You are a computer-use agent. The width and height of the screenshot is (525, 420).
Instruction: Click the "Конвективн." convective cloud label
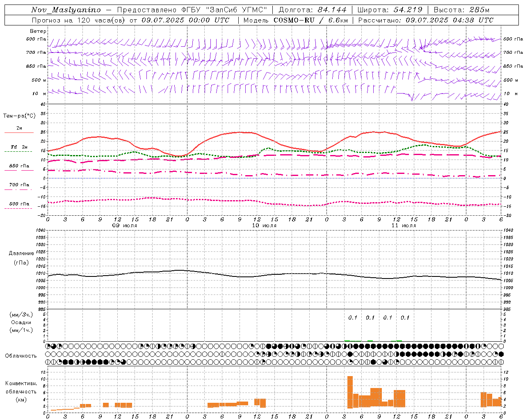coord(21,383)
